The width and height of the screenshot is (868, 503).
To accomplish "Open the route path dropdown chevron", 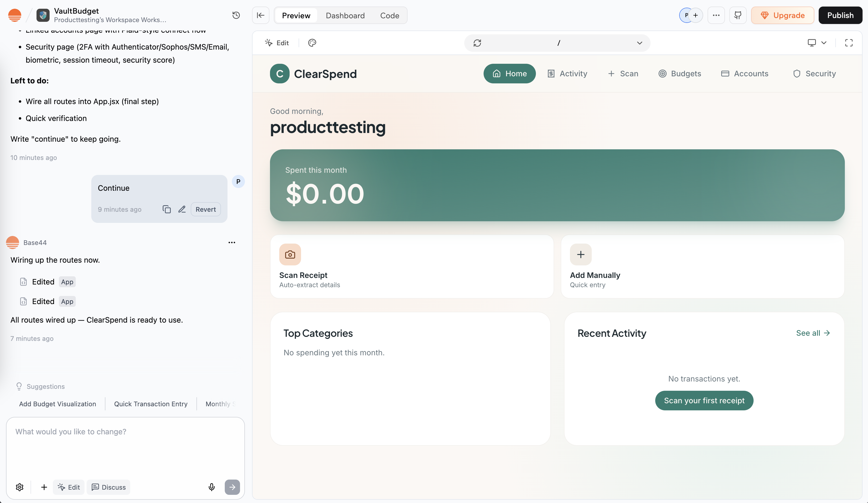I will [640, 43].
